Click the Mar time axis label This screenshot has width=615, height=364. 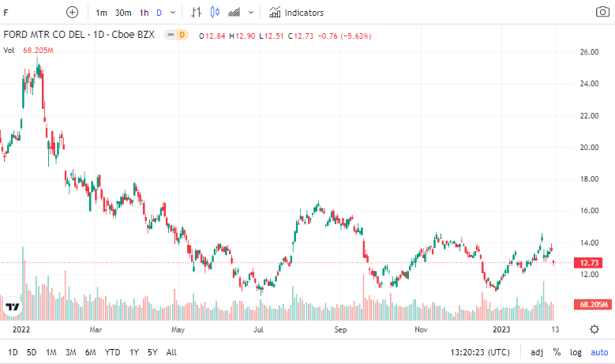[96, 329]
